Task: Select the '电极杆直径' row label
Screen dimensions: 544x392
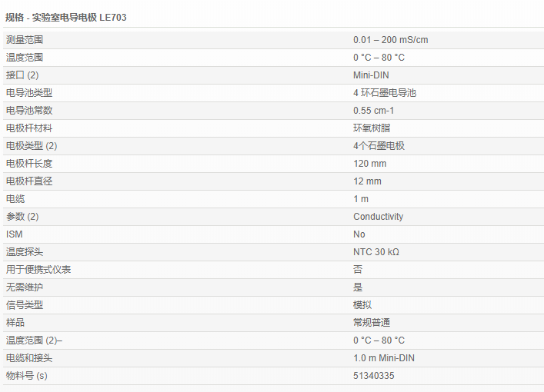Action: tap(29, 181)
